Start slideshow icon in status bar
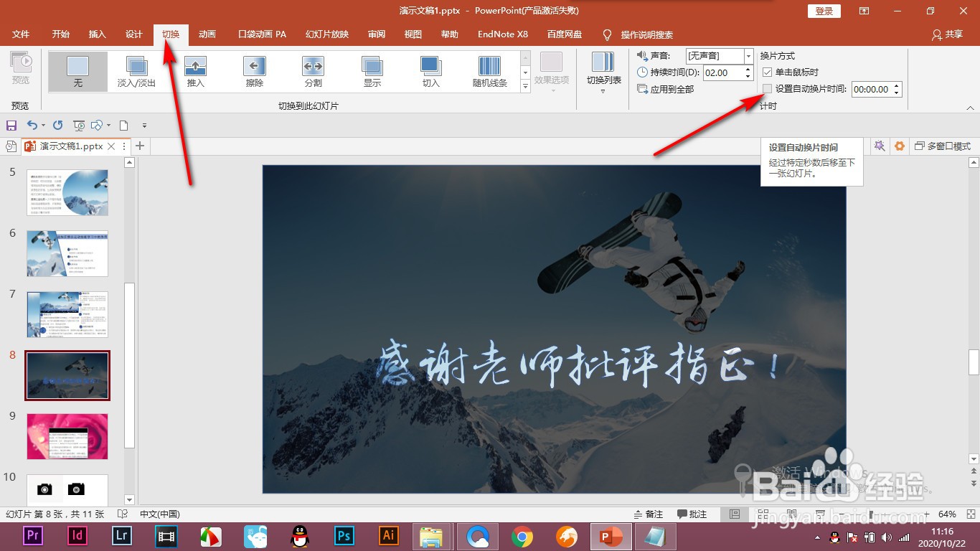Screen dimensions: 980x551 coord(819,514)
